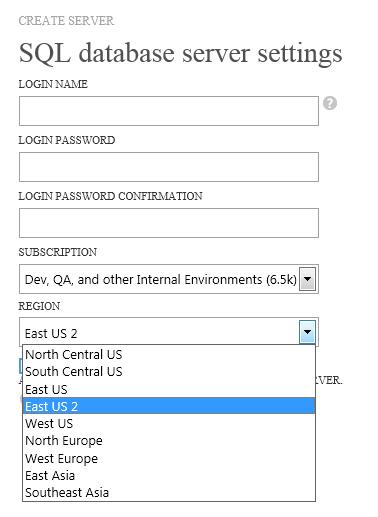The height and width of the screenshot is (517, 378).
Task: Click the Login Password Confirmation field
Action: (x=169, y=223)
